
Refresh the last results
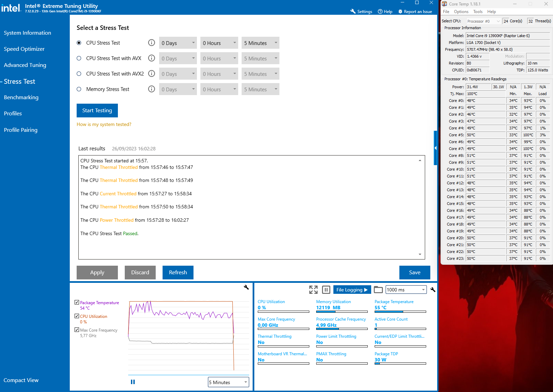pos(178,273)
